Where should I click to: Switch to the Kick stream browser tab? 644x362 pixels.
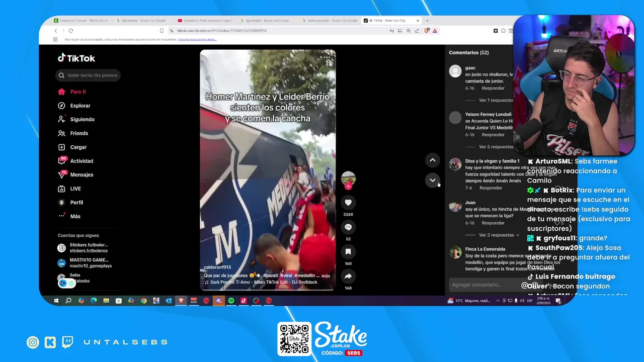(80, 21)
